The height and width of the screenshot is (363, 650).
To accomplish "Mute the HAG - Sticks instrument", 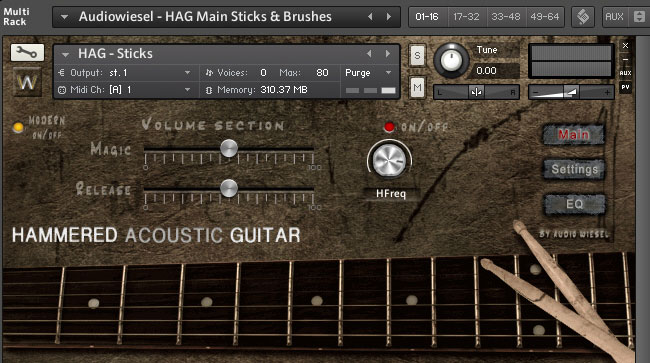I will pos(417,87).
